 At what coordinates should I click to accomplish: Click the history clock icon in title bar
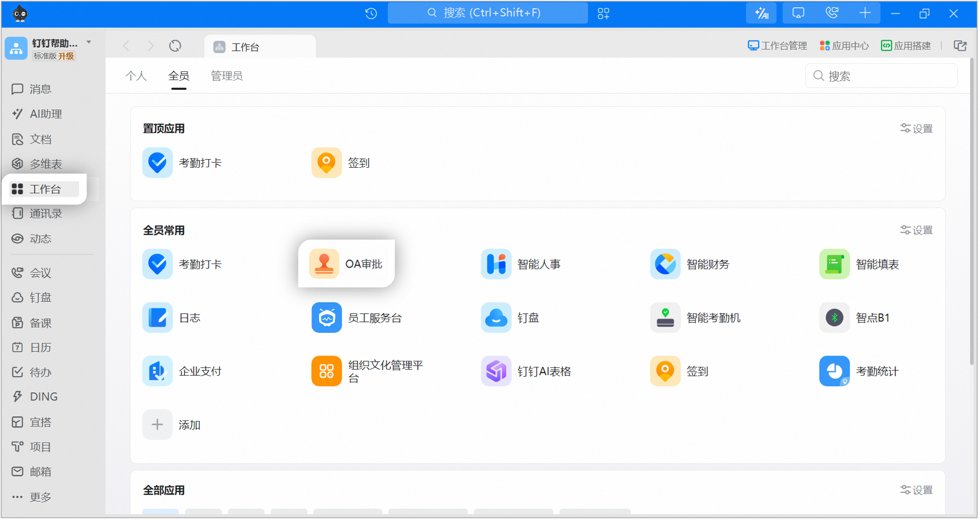[x=371, y=14]
